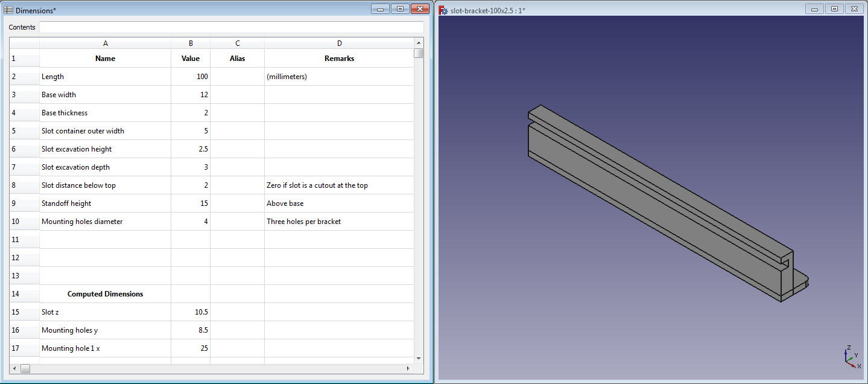Click the right arrow of the horizontal scrollbar
Screen dimensions: 868x384
coord(408,368)
